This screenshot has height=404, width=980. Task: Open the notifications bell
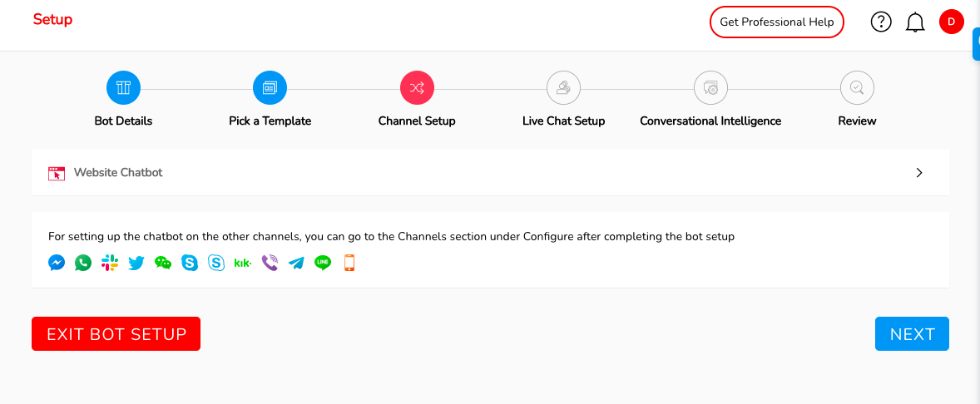915,22
